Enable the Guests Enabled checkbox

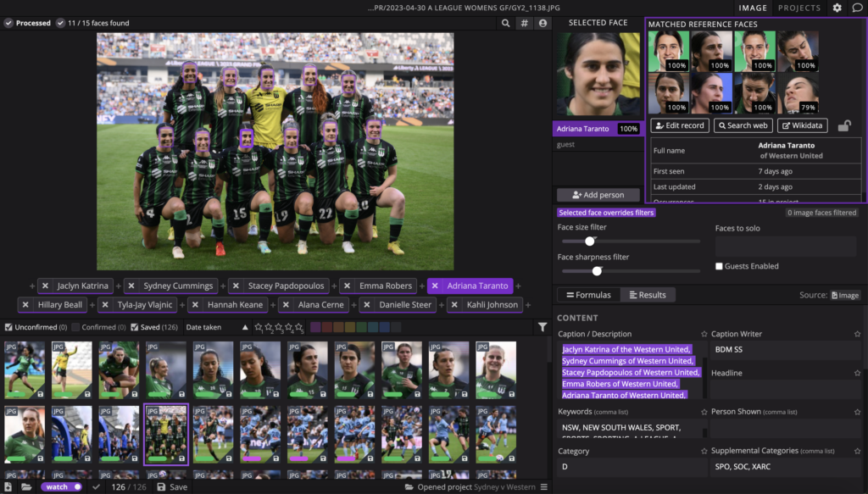point(720,266)
